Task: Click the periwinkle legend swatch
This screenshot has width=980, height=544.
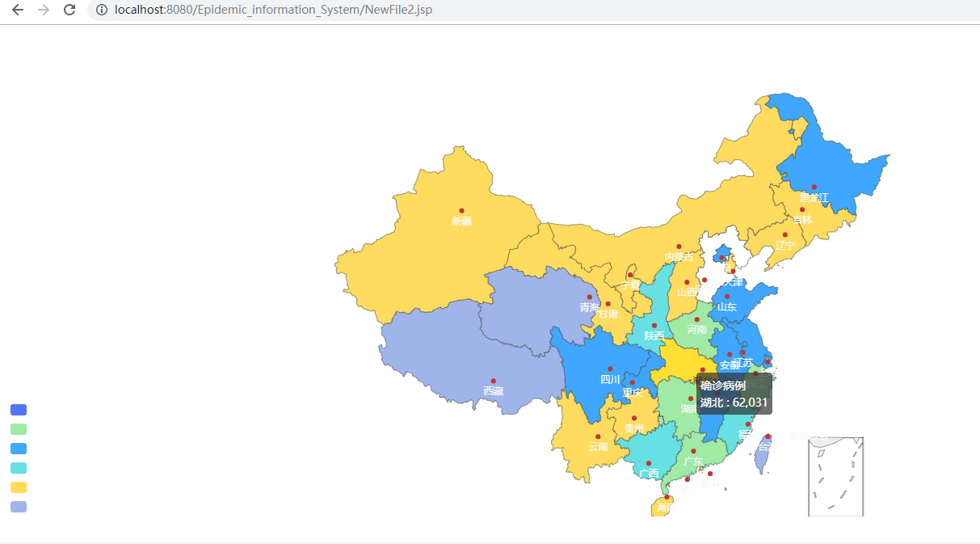Action: pos(19,507)
